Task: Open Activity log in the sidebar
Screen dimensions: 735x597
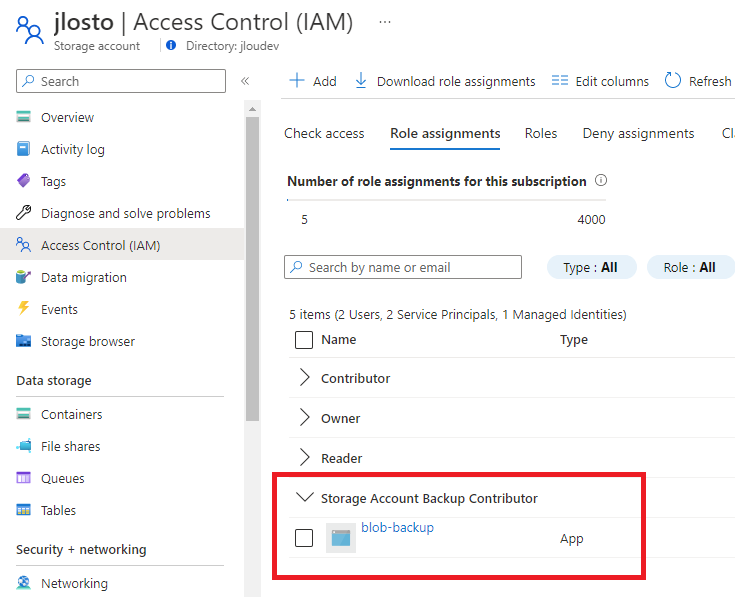Action: coord(73,149)
